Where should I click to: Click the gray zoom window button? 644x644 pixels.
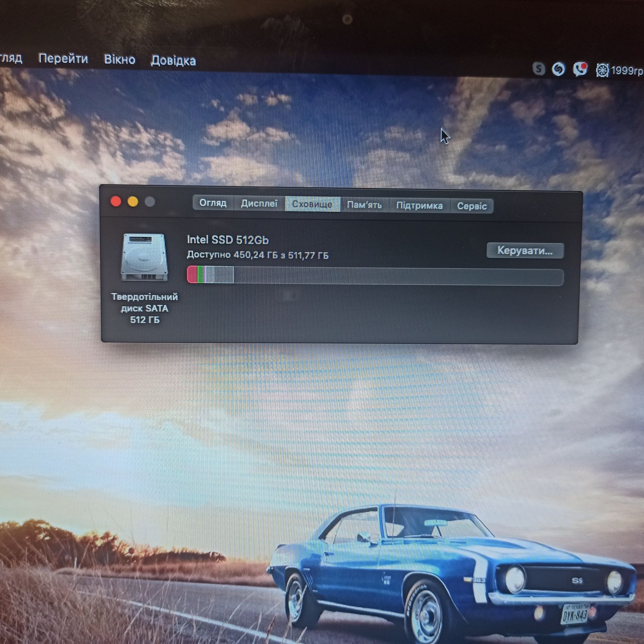pos(150,202)
